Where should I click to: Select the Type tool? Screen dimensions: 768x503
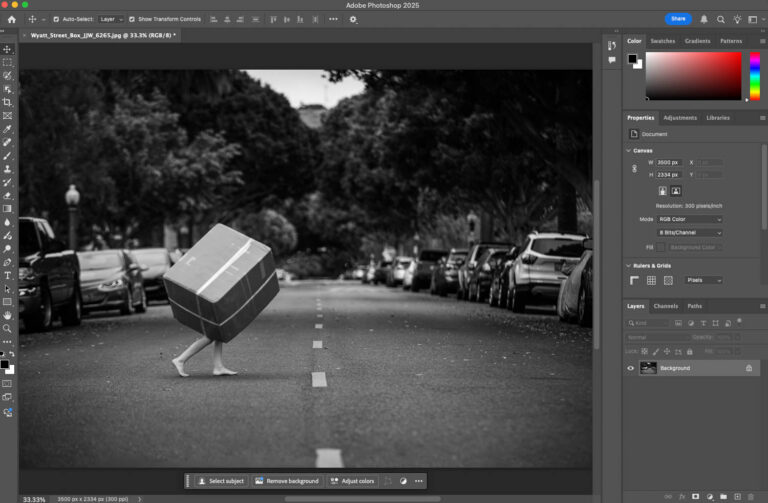coord(7,275)
